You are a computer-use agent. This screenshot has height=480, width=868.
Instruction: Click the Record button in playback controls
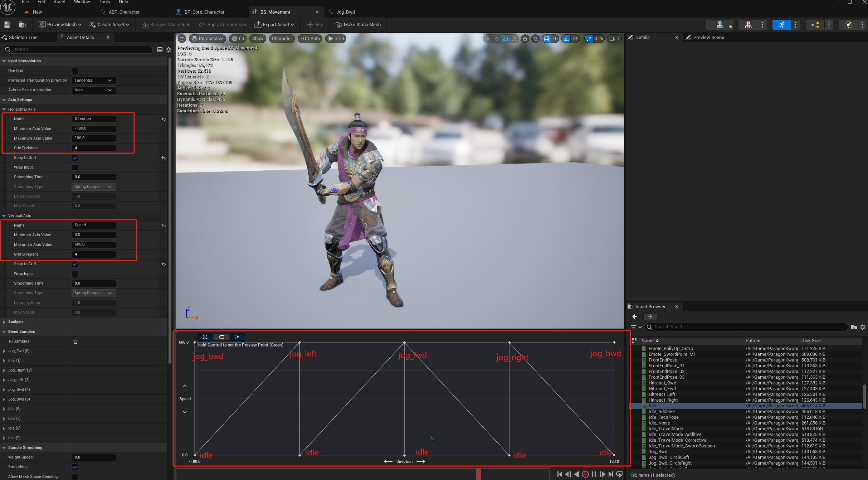[585, 474]
